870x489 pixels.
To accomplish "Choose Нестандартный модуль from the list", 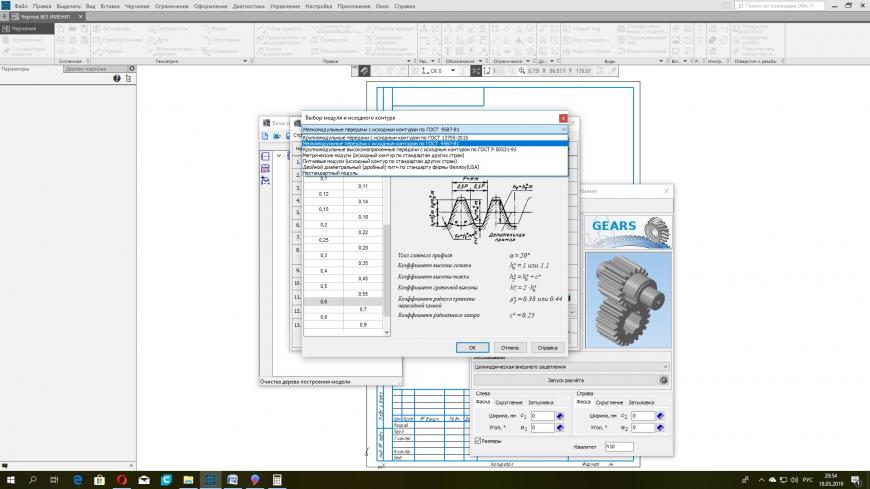I will 330,173.
